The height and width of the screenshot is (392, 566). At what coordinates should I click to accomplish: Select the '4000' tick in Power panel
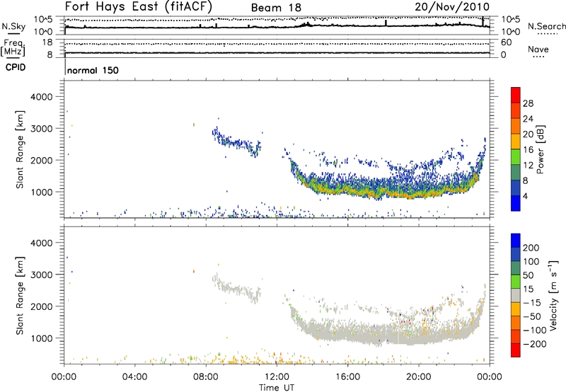[41, 97]
